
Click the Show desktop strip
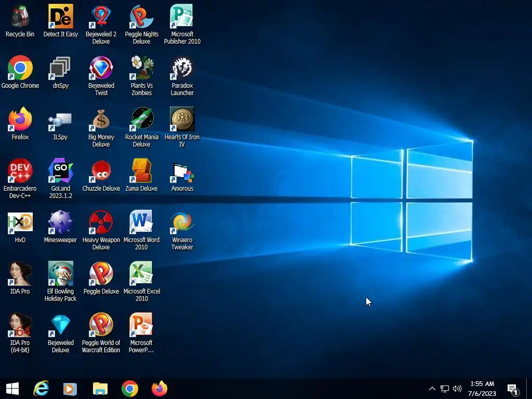(529, 389)
